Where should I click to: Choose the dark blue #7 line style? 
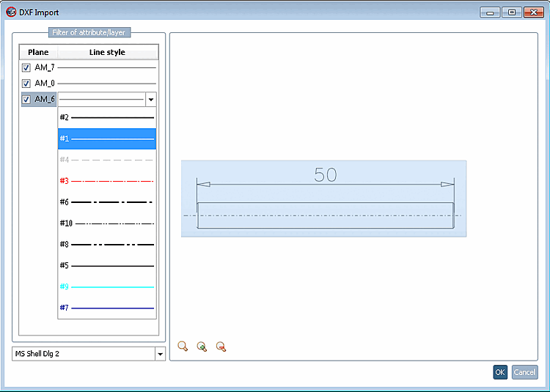click(x=107, y=308)
